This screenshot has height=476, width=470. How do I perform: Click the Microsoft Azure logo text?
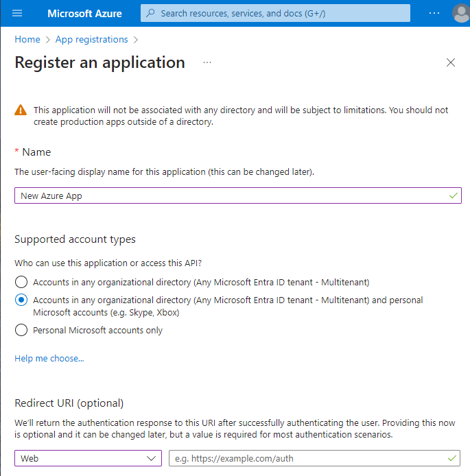coord(84,13)
